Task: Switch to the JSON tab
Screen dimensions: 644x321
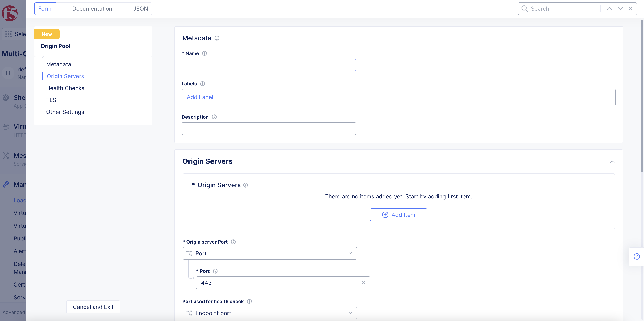Action: [140, 9]
